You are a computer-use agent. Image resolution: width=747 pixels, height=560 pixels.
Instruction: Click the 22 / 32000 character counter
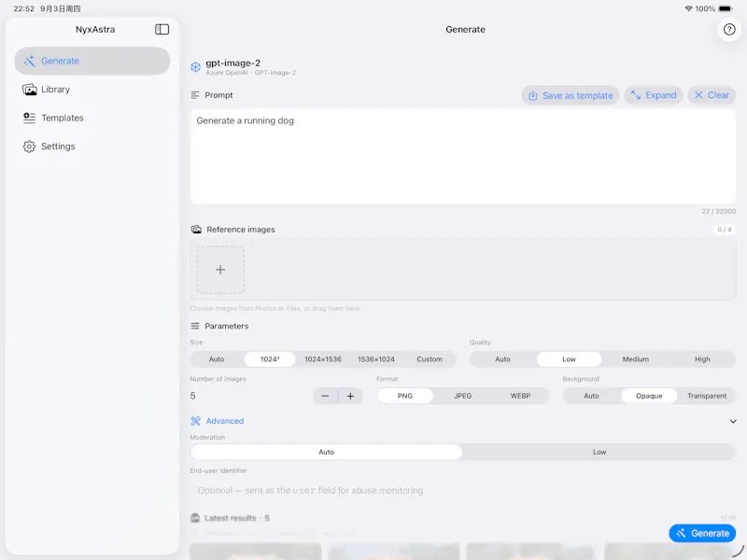click(718, 212)
